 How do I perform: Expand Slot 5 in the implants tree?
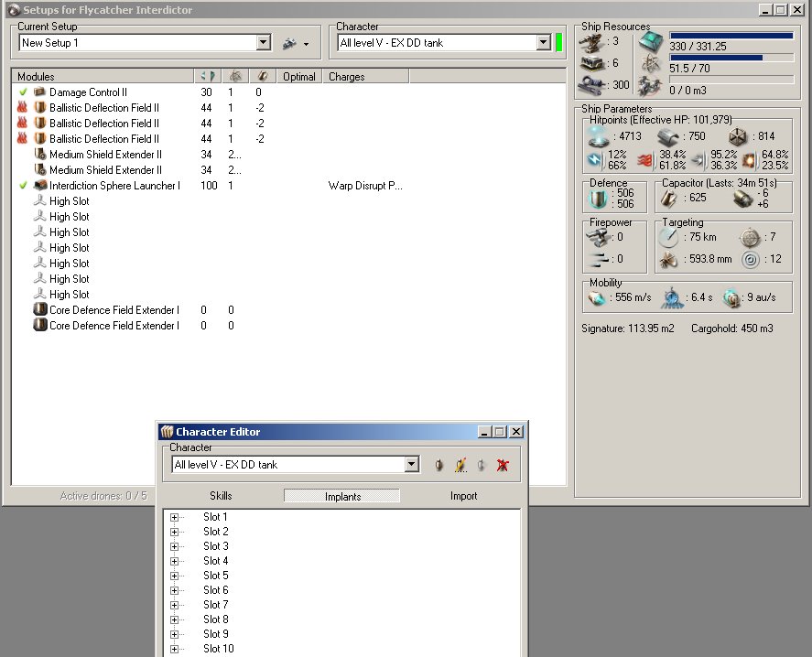pos(175,576)
